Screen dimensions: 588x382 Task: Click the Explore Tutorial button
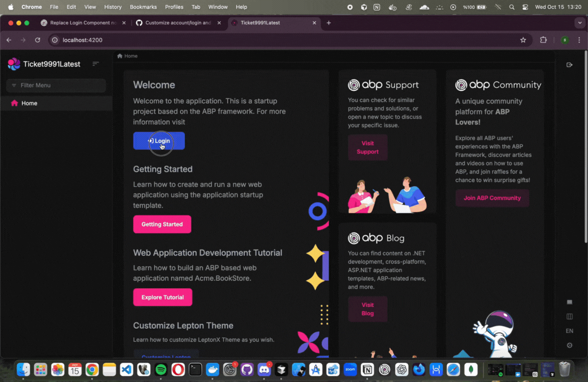(162, 297)
